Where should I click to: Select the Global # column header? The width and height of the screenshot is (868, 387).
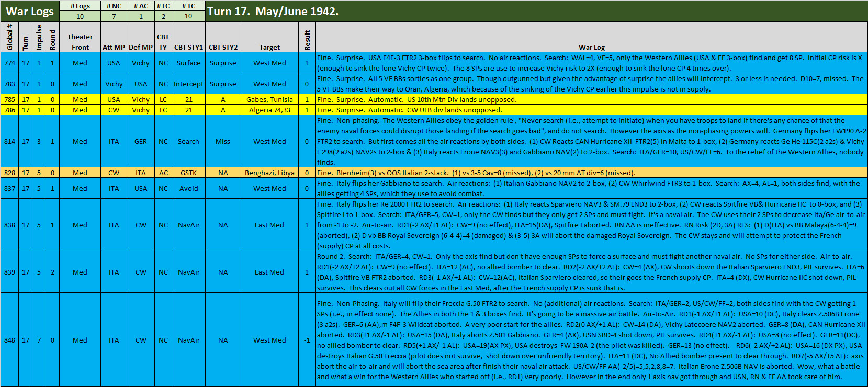tap(9, 37)
